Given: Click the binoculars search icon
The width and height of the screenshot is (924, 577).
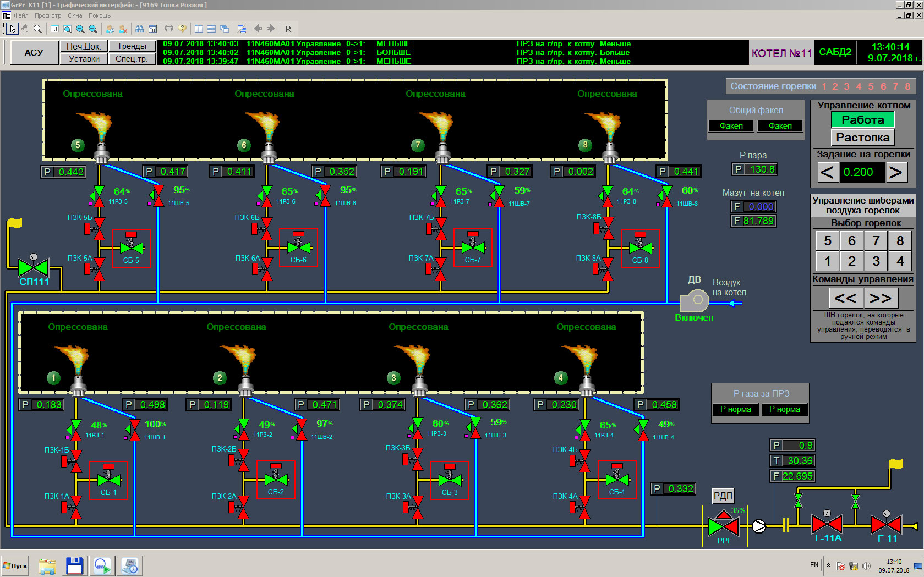Looking at the screenshot, I should 139,29.
